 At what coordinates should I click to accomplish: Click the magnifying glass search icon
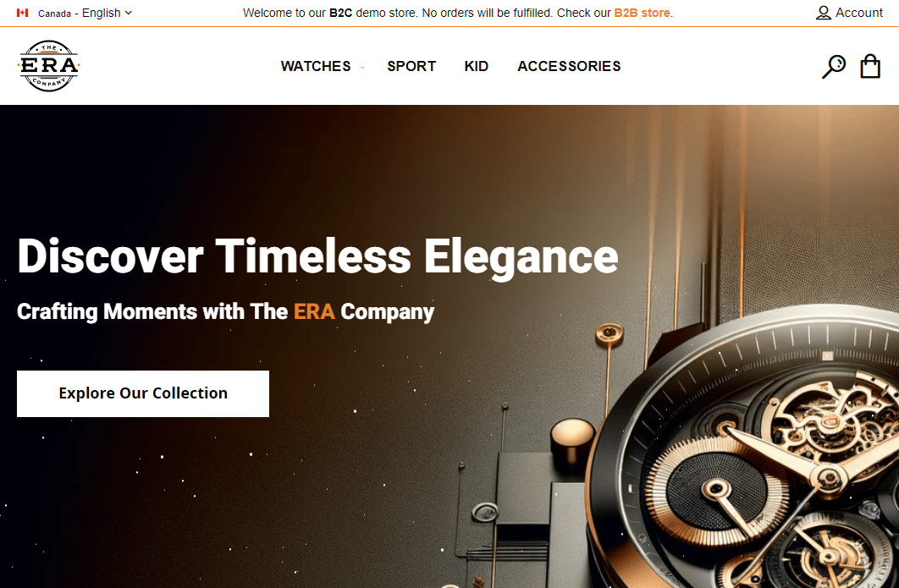(833, 67)
